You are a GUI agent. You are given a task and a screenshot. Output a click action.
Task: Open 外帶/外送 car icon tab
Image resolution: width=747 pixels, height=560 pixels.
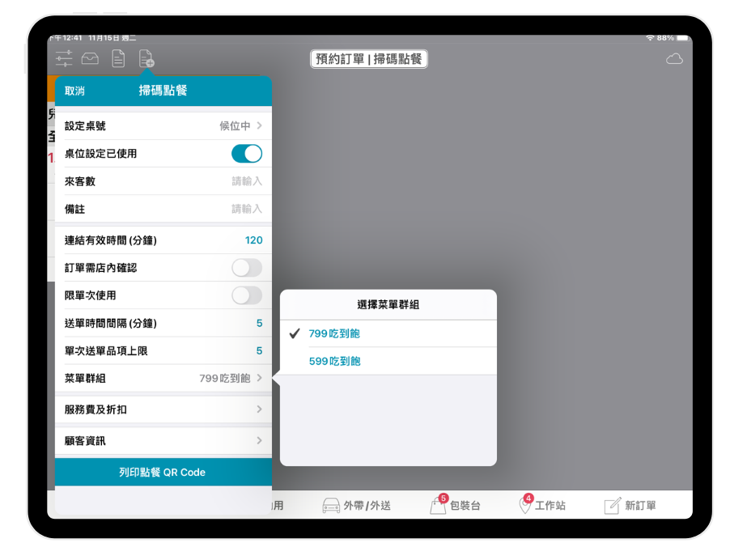tap(356, 506)
